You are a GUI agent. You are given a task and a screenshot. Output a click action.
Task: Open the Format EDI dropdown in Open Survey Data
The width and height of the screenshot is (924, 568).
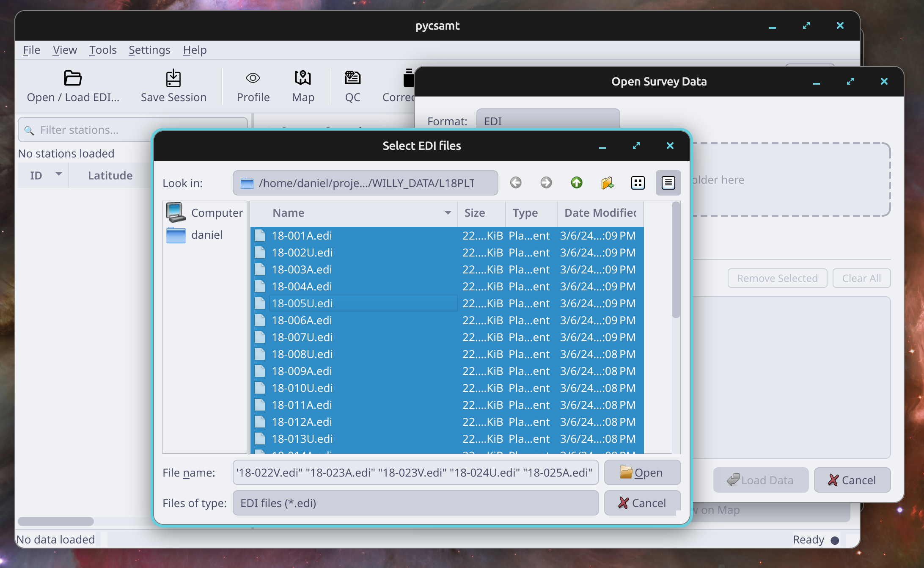[548, 121]
